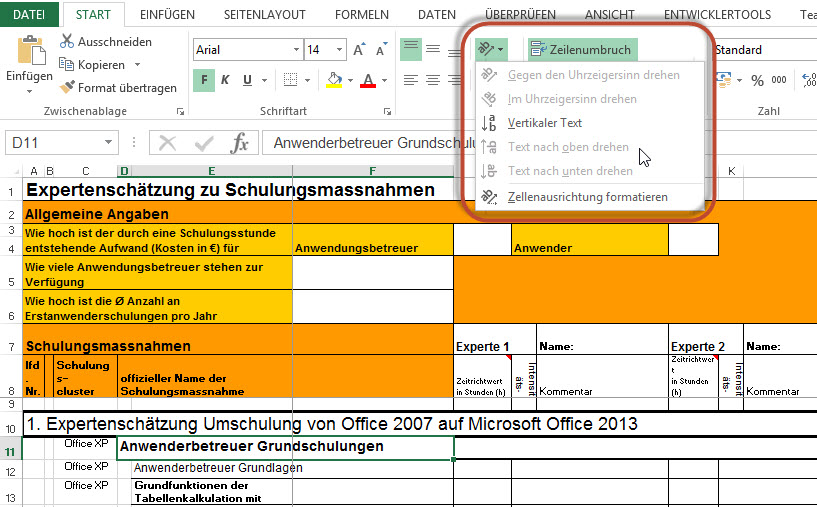Align cell text to the left

[410, 80]
